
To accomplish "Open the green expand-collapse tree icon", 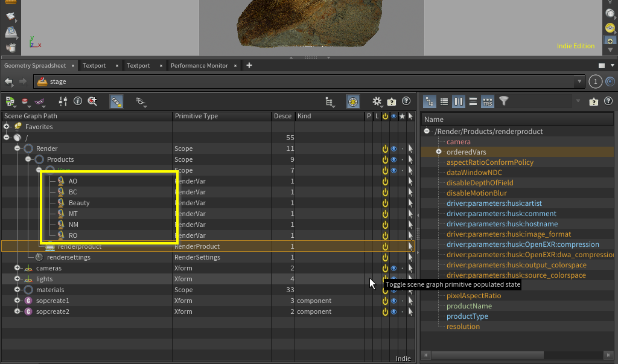I will coord(10,102).
